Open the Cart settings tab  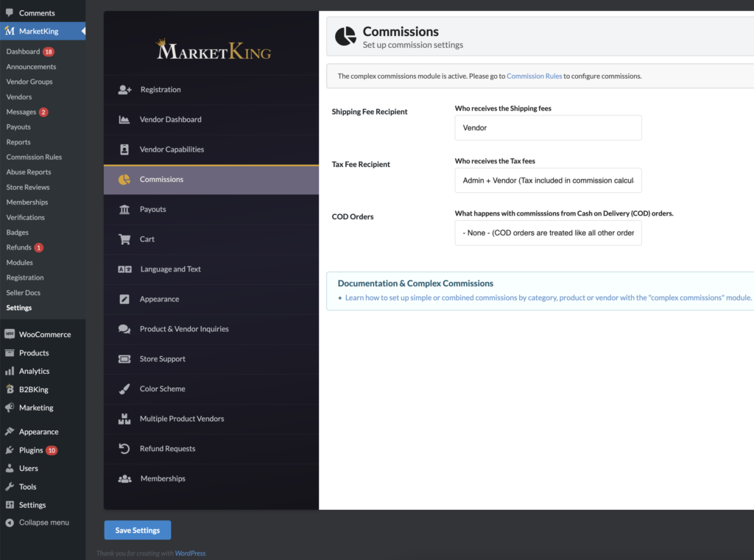click(x=211, y=239)
